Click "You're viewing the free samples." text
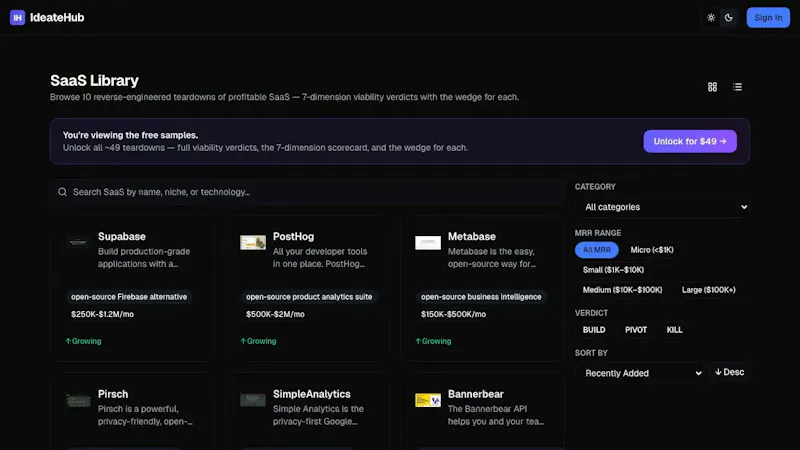The width and height of the screenshot is (800, 450). [x=131, y=135]
